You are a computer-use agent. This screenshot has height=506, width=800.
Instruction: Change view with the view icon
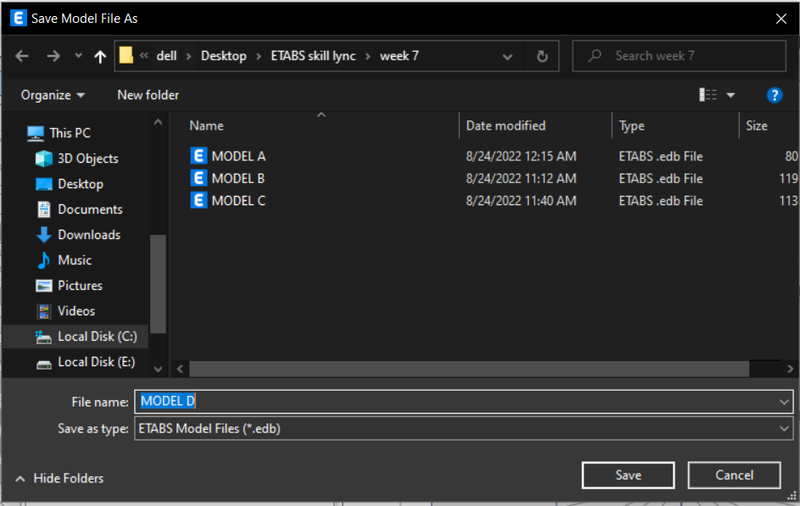(x=708, y=95)
